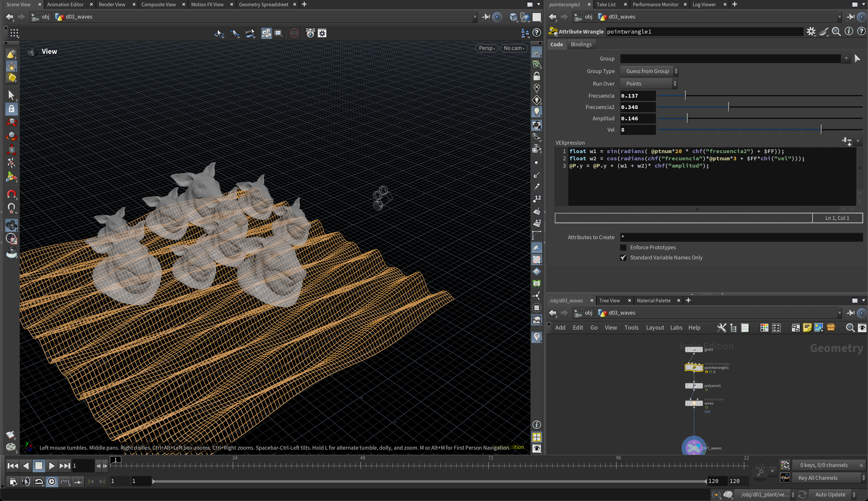Click the viewport display options lock icon
The image size is (868, 501).
point(536,76)
